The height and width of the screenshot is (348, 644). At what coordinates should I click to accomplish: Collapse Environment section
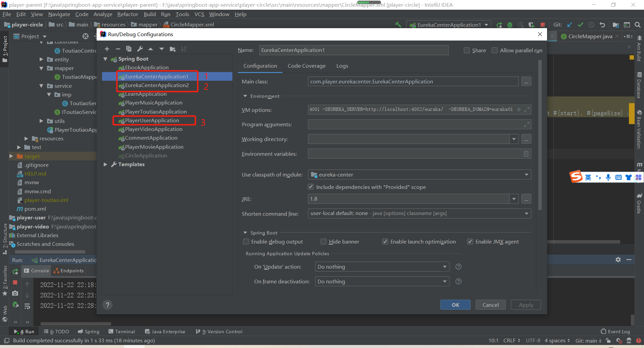245,96
